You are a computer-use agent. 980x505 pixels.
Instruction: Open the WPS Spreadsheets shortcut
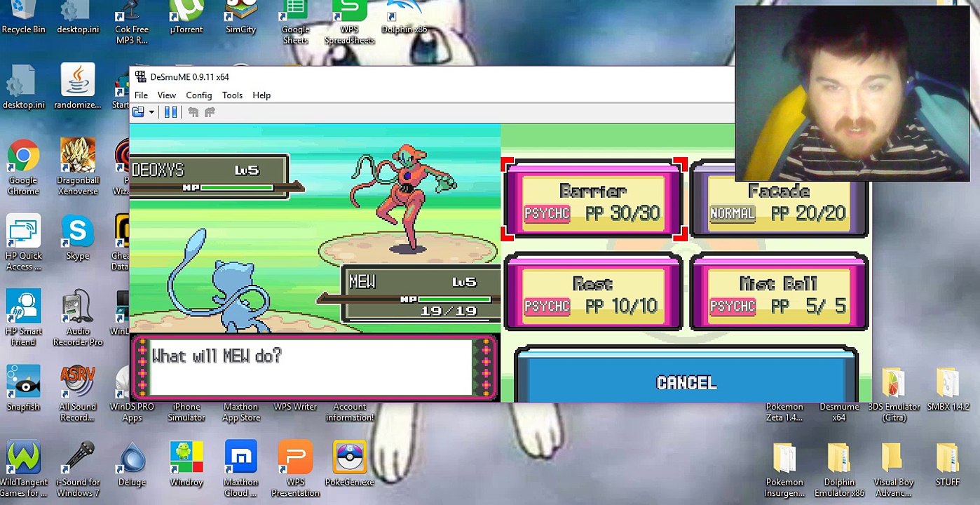coord(349,22)
